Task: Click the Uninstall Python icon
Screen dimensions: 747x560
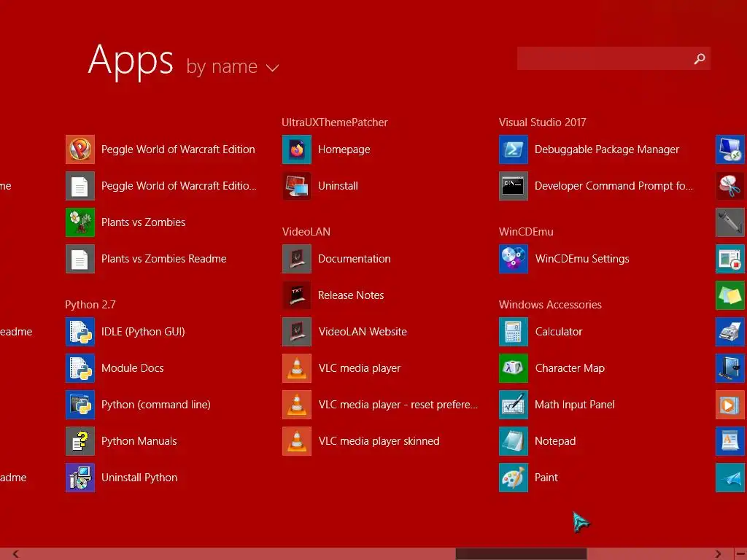Action: pos(80,478)
